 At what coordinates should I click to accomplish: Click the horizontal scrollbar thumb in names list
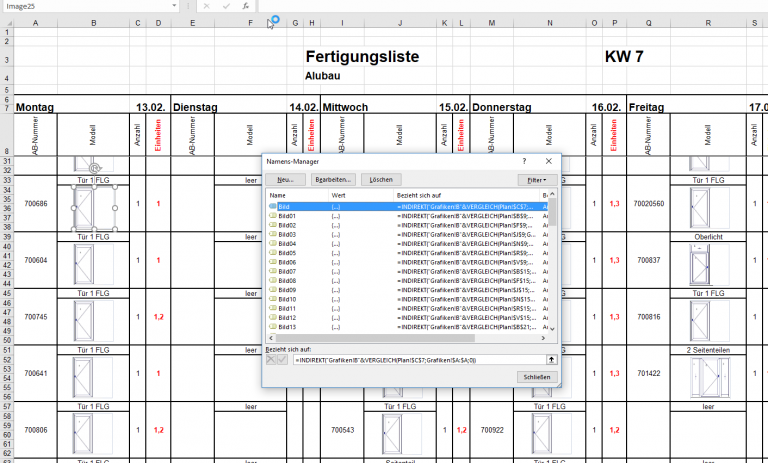(x=375, y=338)
